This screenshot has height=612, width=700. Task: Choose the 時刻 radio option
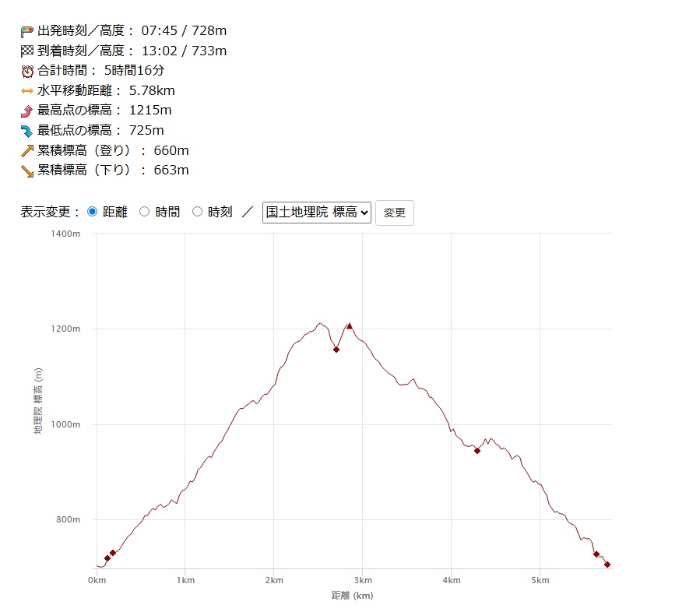click(197, 212)
